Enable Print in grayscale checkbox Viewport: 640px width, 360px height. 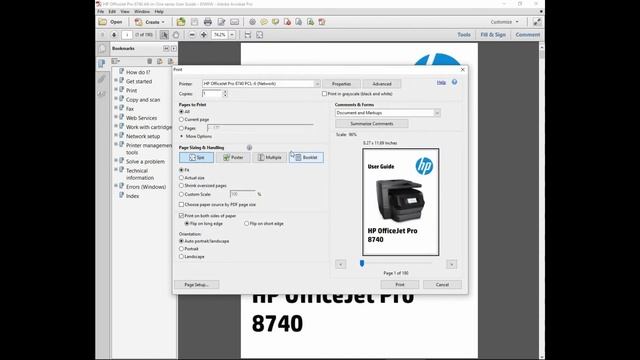click(x=324, y=94)
